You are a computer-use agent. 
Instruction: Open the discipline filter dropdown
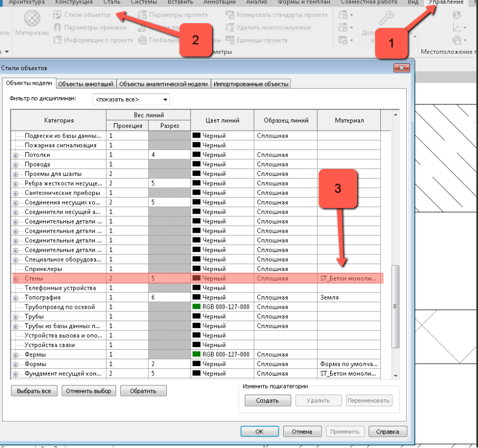point(131,99)
